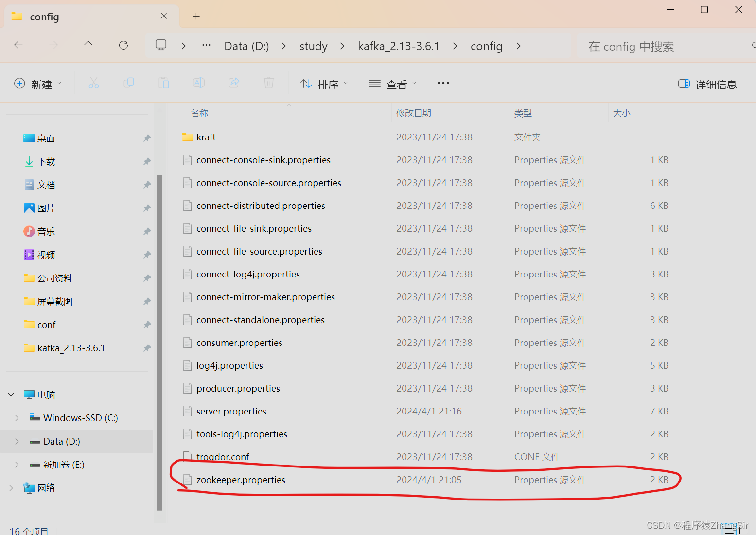Click pin icon next to 音乐

coord(147,232)
